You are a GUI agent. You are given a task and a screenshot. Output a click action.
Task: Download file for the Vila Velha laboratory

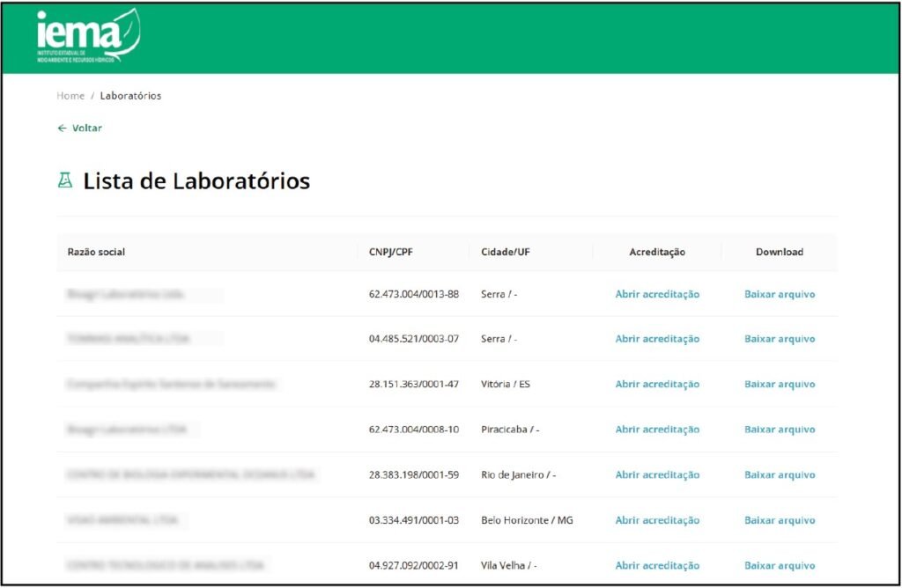coord(780,566)
